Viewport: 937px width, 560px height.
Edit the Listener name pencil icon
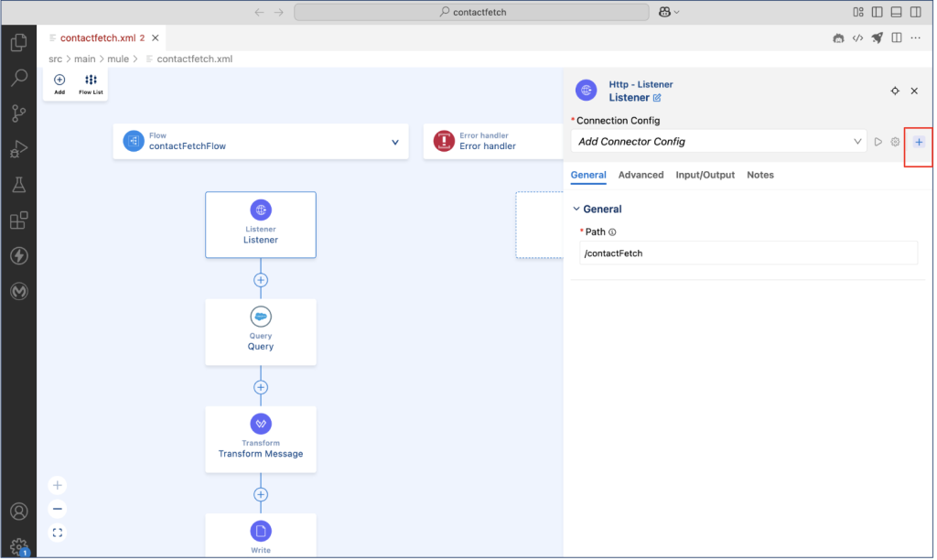pyautogui.click(x=657, y=98)
